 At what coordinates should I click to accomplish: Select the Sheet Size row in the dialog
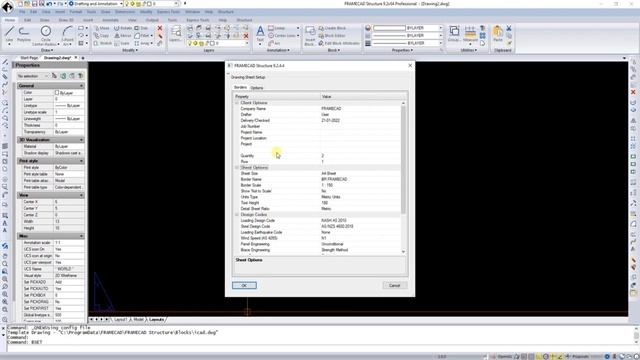pyautogui.click(x=318, y=173)
